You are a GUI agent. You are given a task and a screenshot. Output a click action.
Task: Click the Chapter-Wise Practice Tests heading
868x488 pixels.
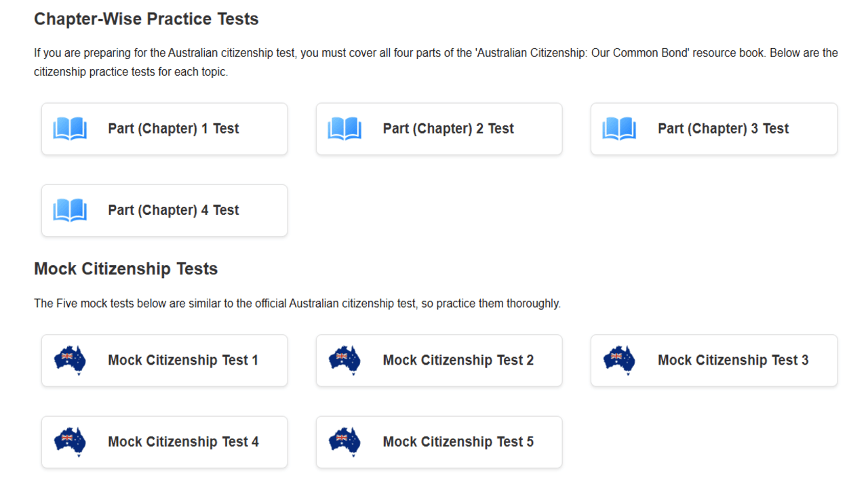point(146,19)
